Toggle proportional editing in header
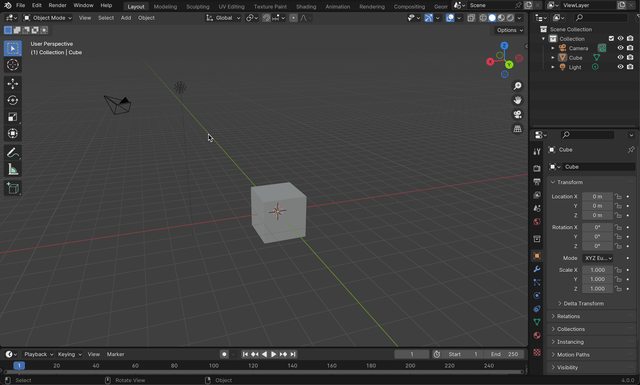640x385 pixels. [293, 18]
